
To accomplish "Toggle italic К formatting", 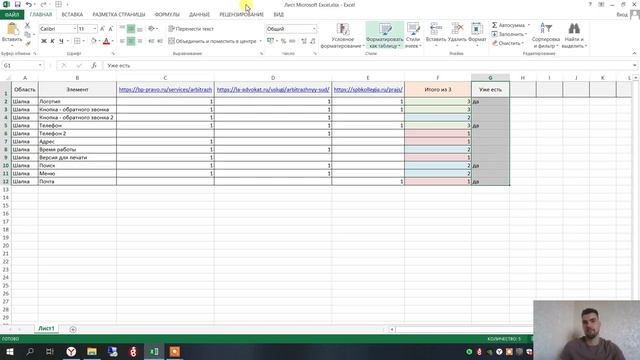I will pos(52,41).
